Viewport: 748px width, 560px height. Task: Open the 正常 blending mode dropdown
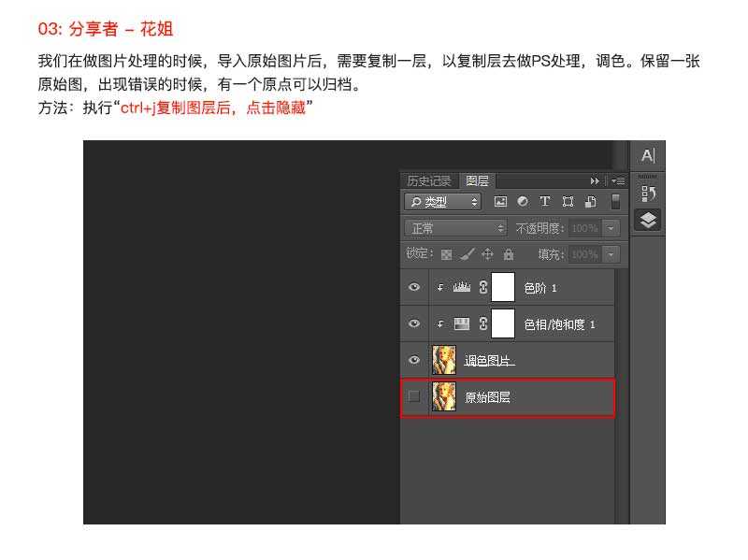(455, 227)
